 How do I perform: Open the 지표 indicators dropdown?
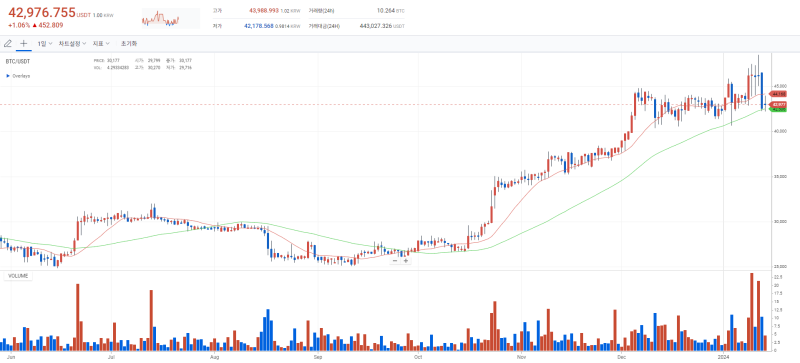(x=101, y=44)
